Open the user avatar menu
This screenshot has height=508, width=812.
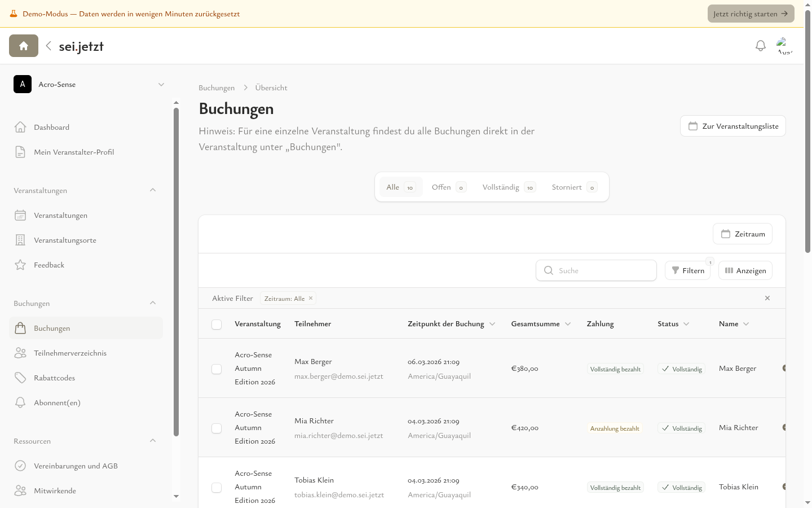[784, 46]
